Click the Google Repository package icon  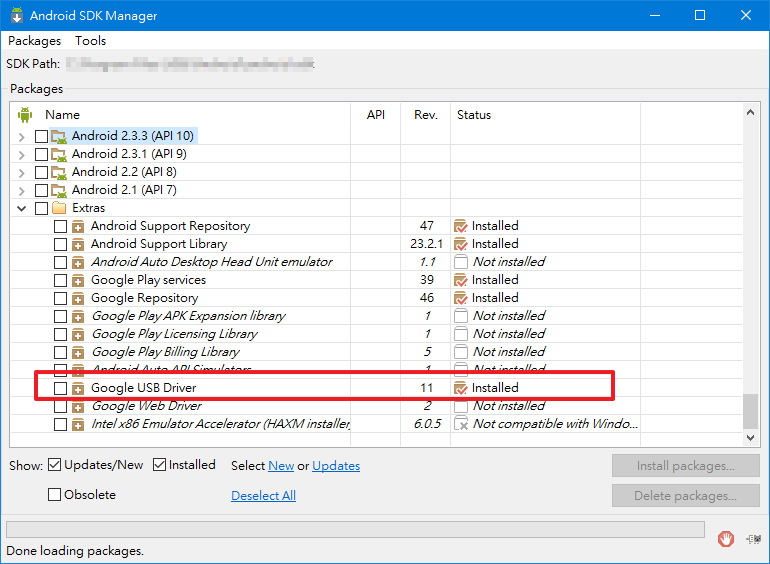(x=78, y=298)
